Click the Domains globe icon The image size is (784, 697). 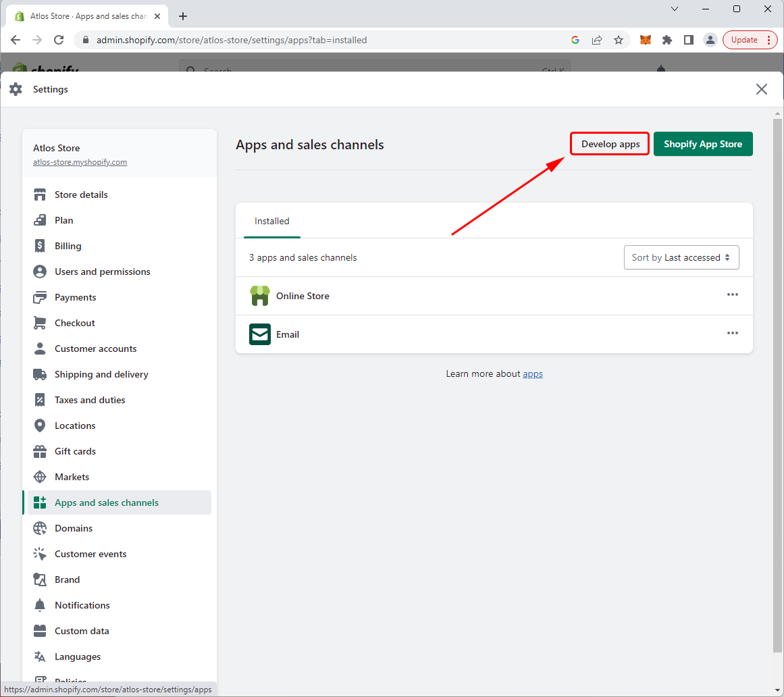[x=39, y=528]
